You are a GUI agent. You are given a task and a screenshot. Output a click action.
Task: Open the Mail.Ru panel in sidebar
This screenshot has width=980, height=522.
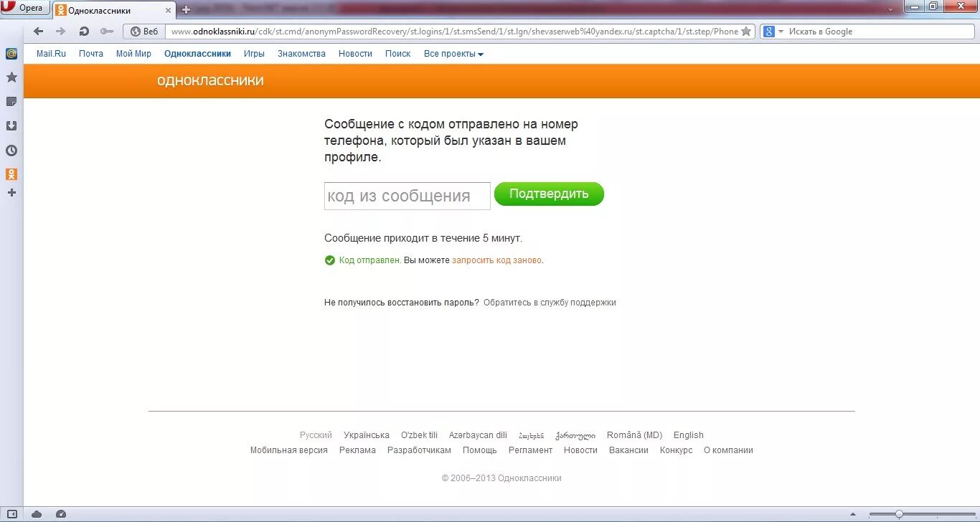(x=11, y=53)
